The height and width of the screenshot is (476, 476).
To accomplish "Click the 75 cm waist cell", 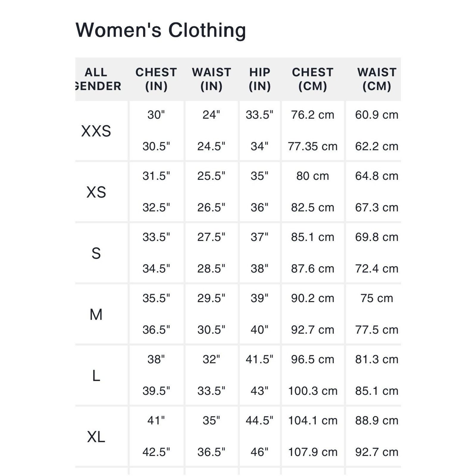I will pyautogui.click(x=377, y=298).
